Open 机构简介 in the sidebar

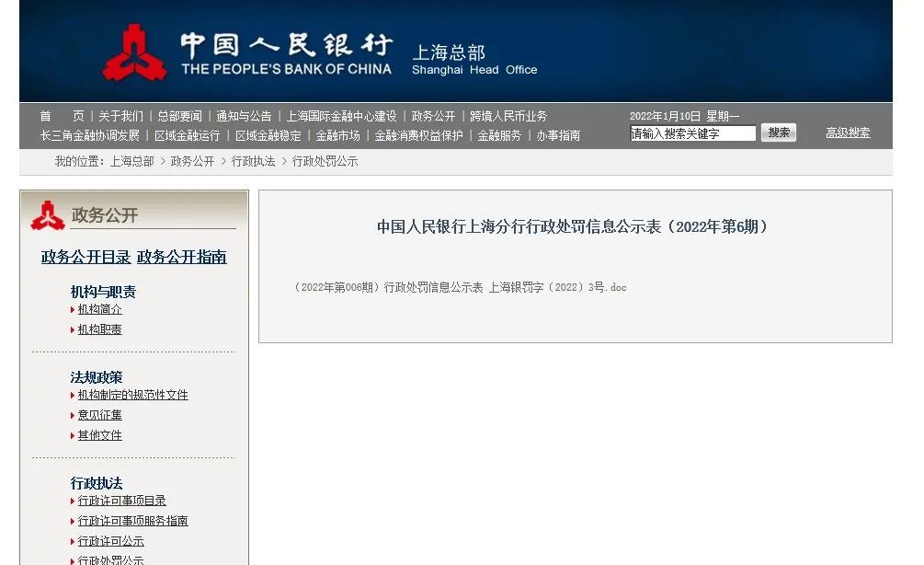(99, 309)
